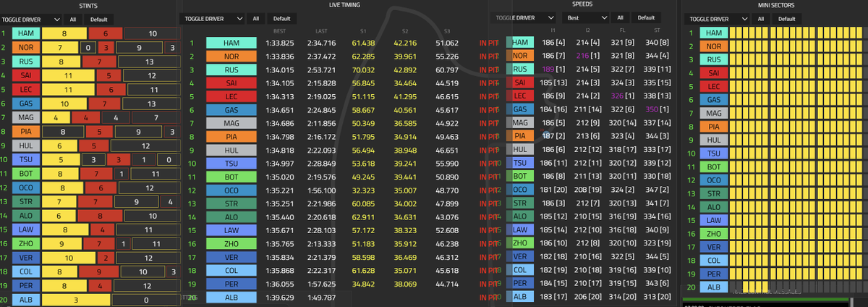
Task: Toggle the LEC driver tag in Live Timing panel
Action: click(231, 96)
